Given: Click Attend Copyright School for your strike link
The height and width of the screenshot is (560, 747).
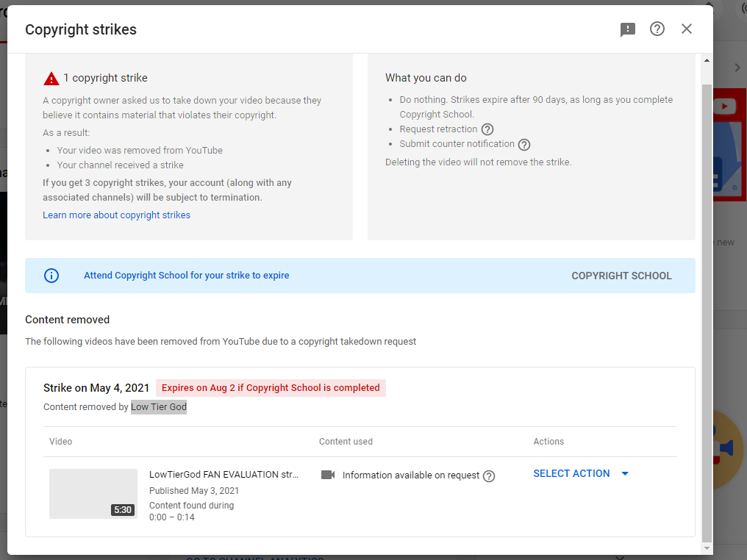Looking at the screenshot, I should (186, 276).
